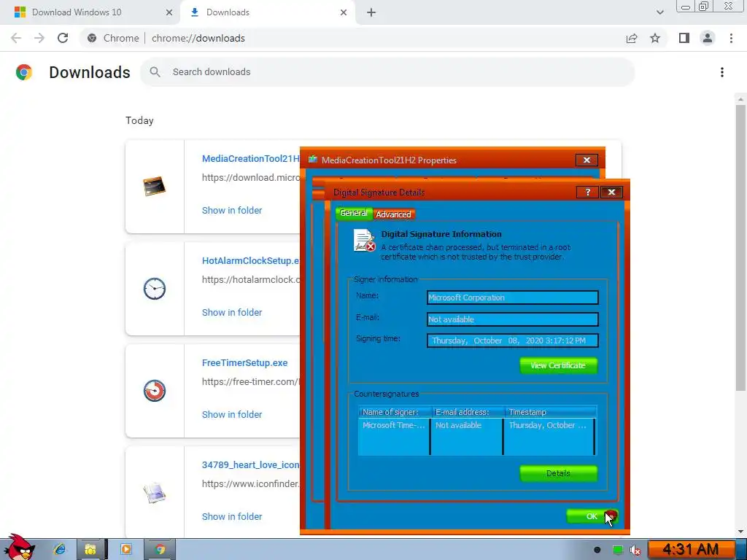Open the HotAlarmClockSetup download link
The width and height of the screenshot is (747, 560).
[x=251, y=260]
